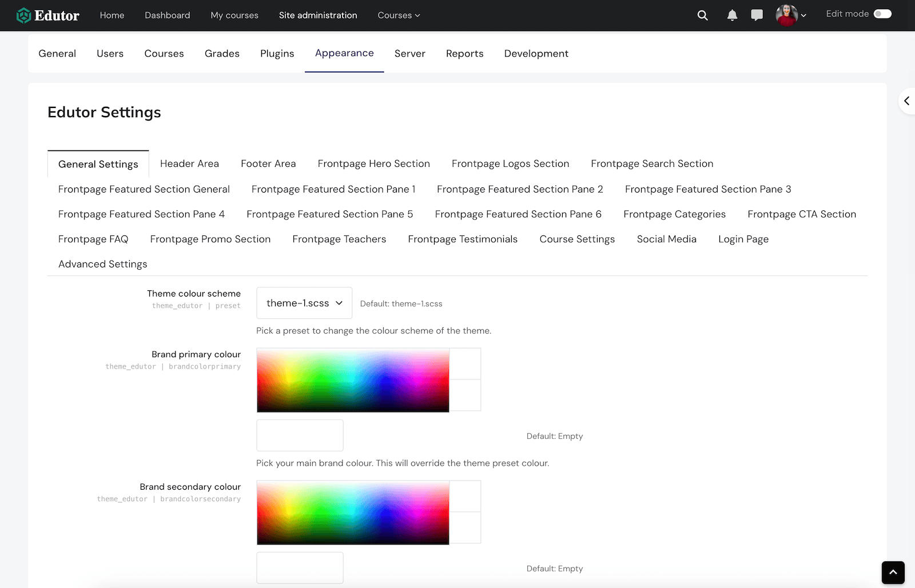Click the Edutor logo
This screenshot has width=915, height=588.
pyautogui.click(x=48, y=15)
